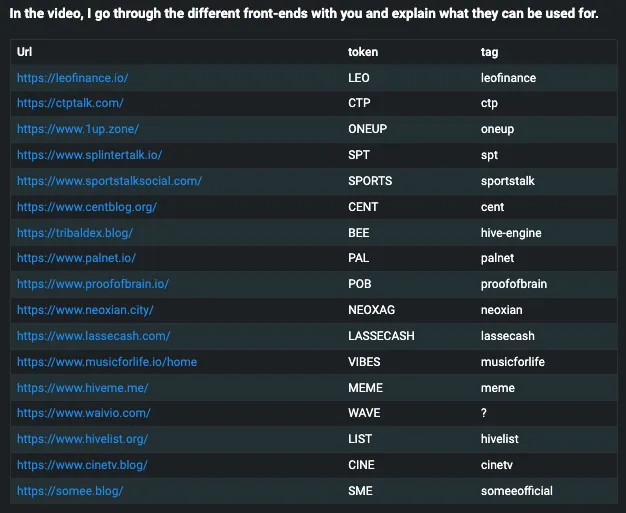This screenshot has width=626, height=513.
Task: Click the tag column header
Action: point(489,52)
